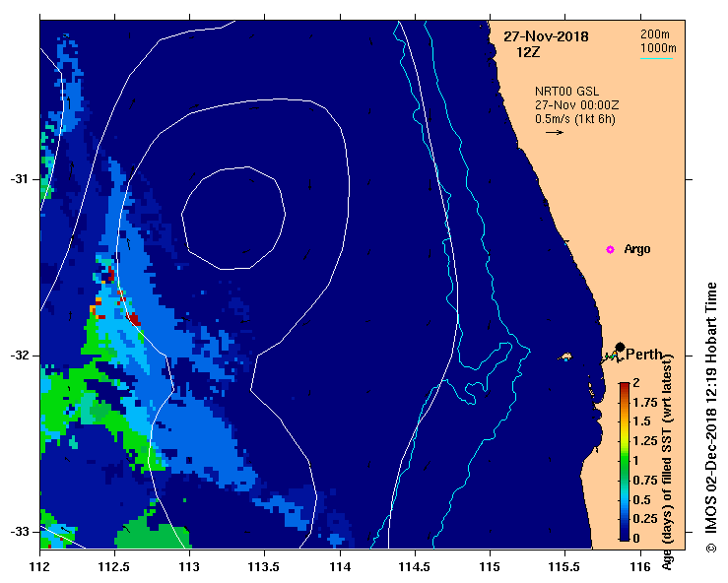Viewport: 728px width, 583px height.
Task: Click the color bar value '1.25'
Action: click(x=645, y=441)
